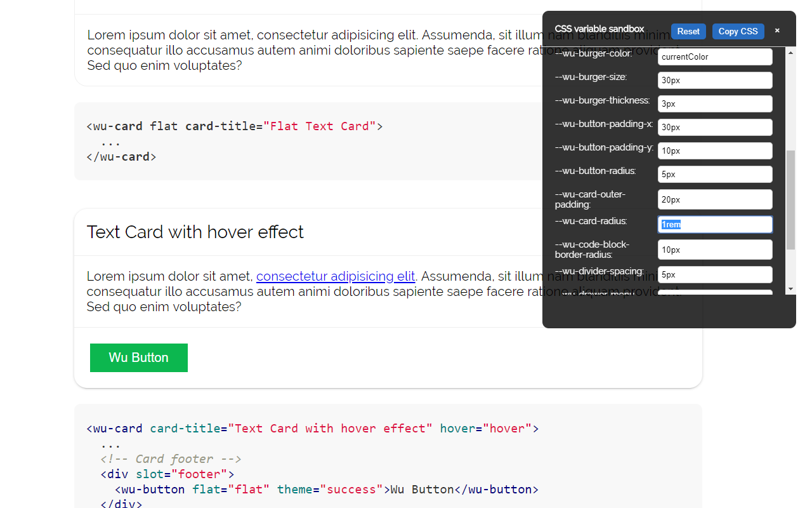Click the --wu-button-padding-x input field

pyautogui.click(x=715, y=127)
